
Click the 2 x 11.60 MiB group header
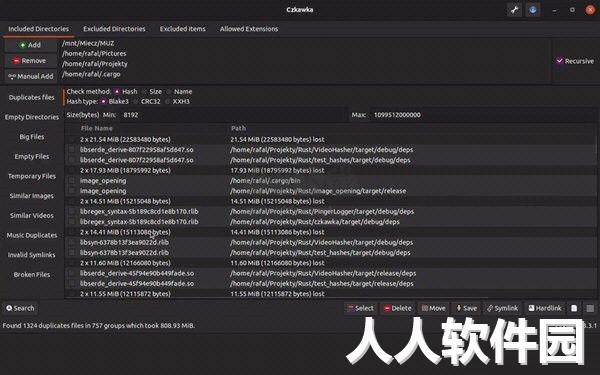click(x=331, y=263)
